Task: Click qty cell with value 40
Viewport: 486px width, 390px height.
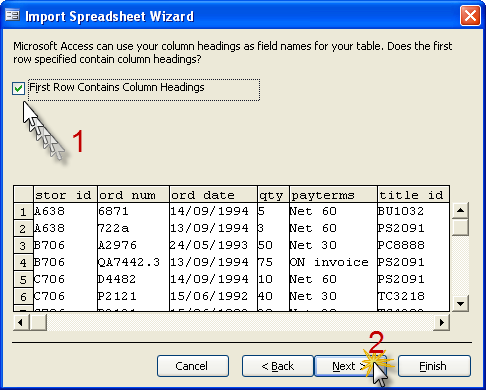Action: pyautogui.click(x=273, y=296)
